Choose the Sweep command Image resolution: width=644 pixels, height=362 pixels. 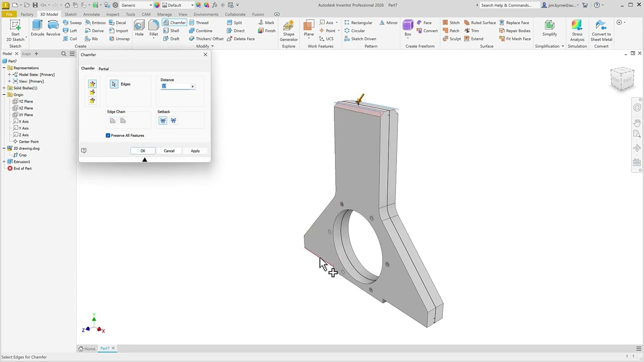coord(72,23)
